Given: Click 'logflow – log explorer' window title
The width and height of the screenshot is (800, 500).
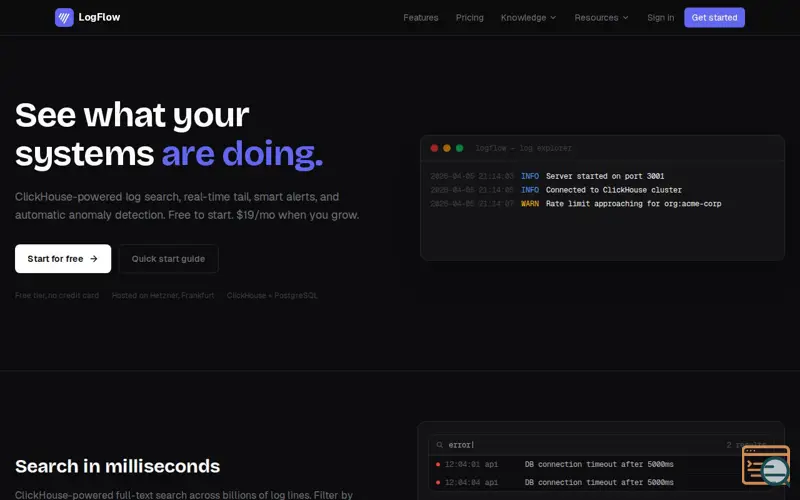Looking at the screenshot, I should tap(523, 148).
